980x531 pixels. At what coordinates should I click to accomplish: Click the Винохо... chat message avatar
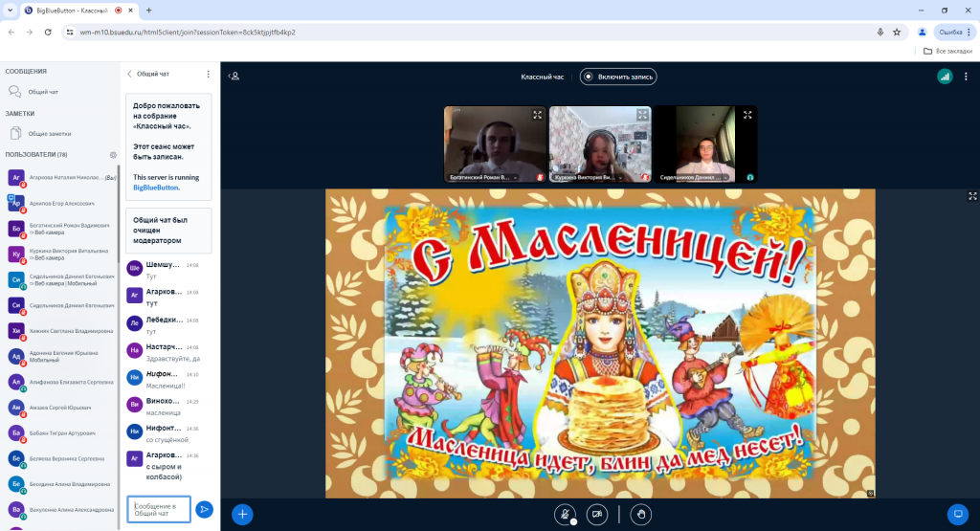click(134, 404)
